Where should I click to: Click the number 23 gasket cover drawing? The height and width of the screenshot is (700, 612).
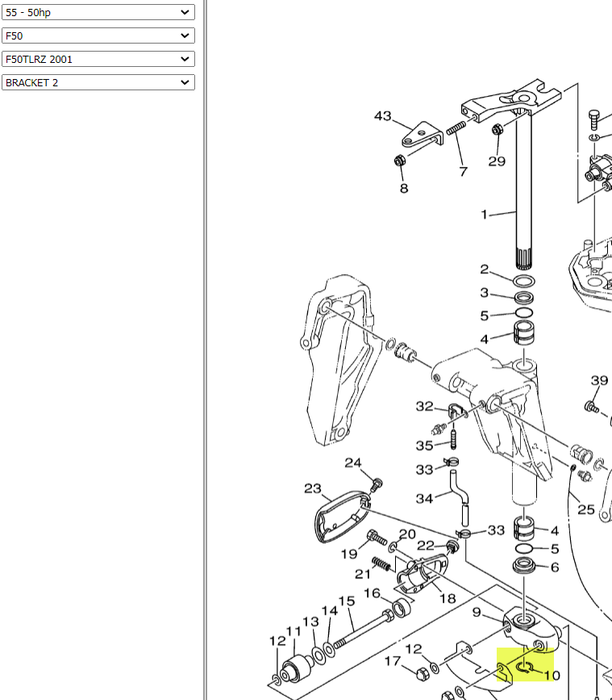click(x=343, y=516)
